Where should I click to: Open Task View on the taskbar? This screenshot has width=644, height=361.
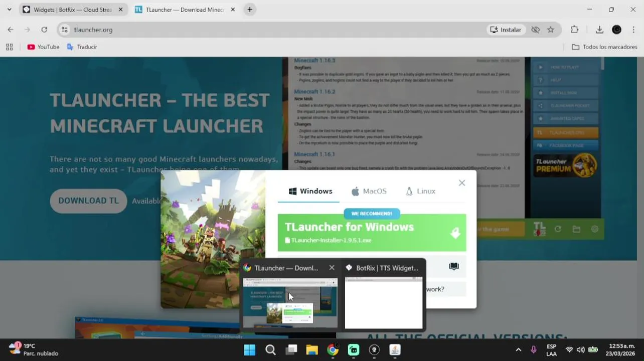(x=291, y=350)
